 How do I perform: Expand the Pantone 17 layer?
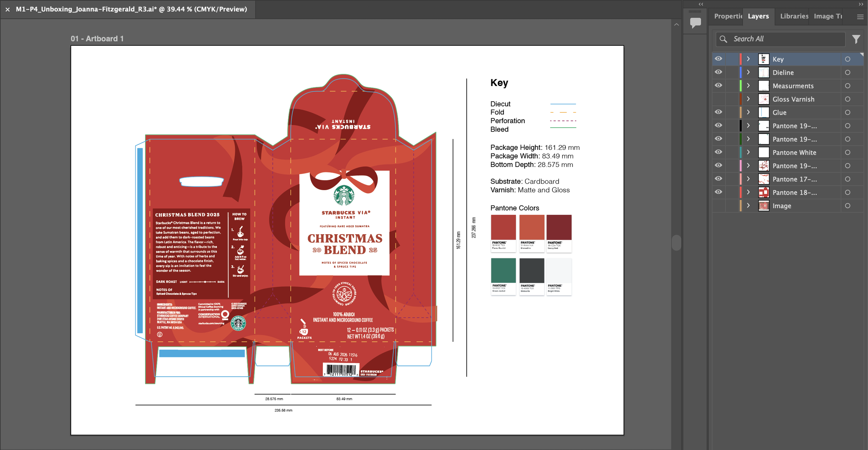[749, 179]
